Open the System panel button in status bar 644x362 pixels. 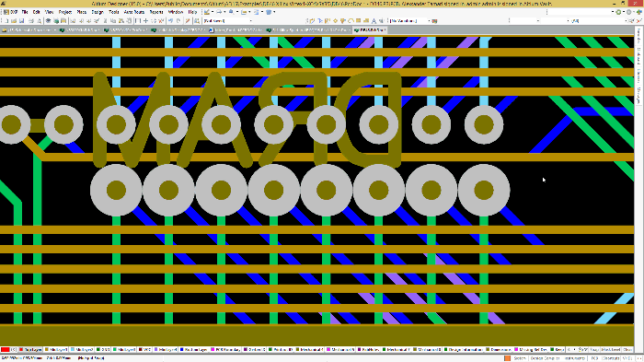click(520, 358)
